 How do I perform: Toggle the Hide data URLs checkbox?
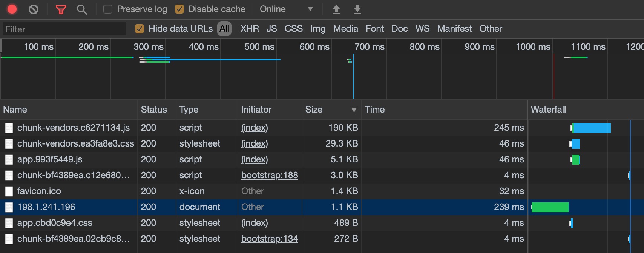(140, 29)
